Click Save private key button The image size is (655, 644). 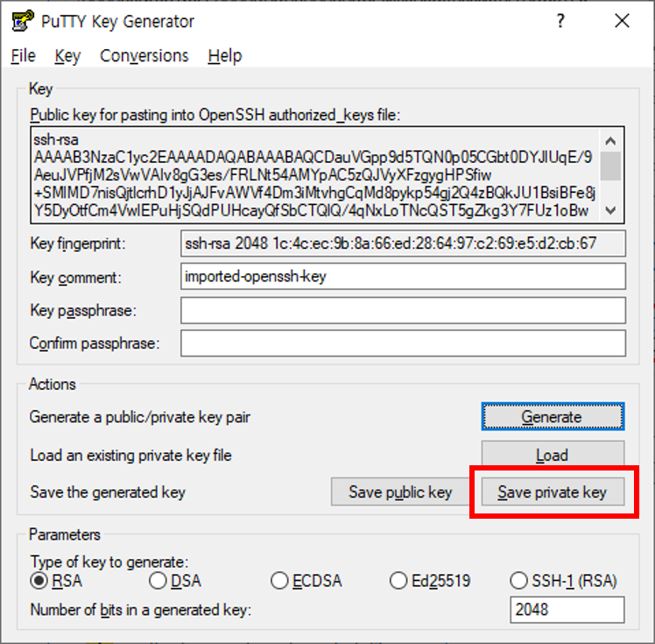point(553,492)
